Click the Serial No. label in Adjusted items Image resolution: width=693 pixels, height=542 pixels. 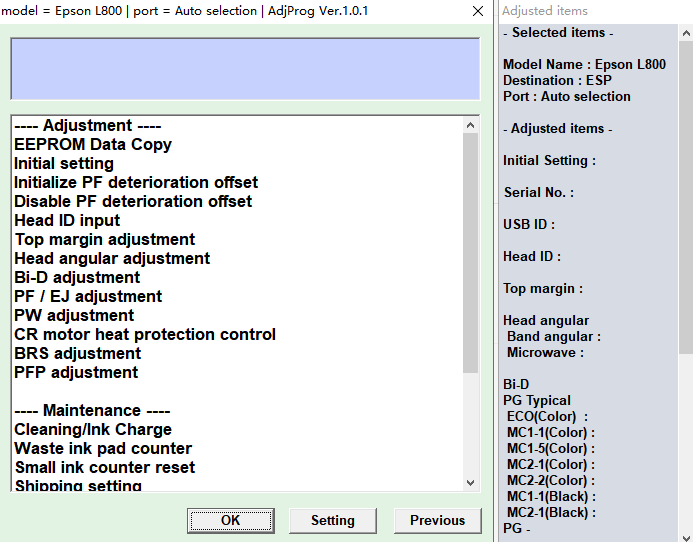(539, 192)
